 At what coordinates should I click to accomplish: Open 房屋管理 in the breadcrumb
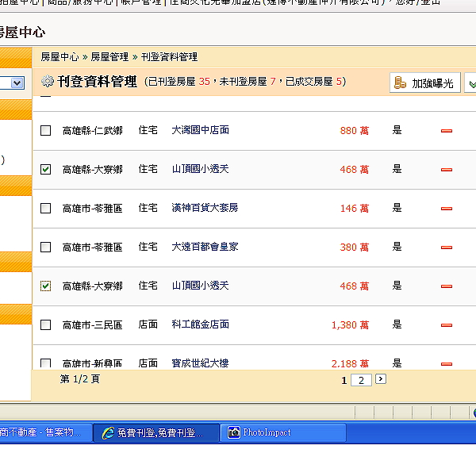(x=109, y=57)
